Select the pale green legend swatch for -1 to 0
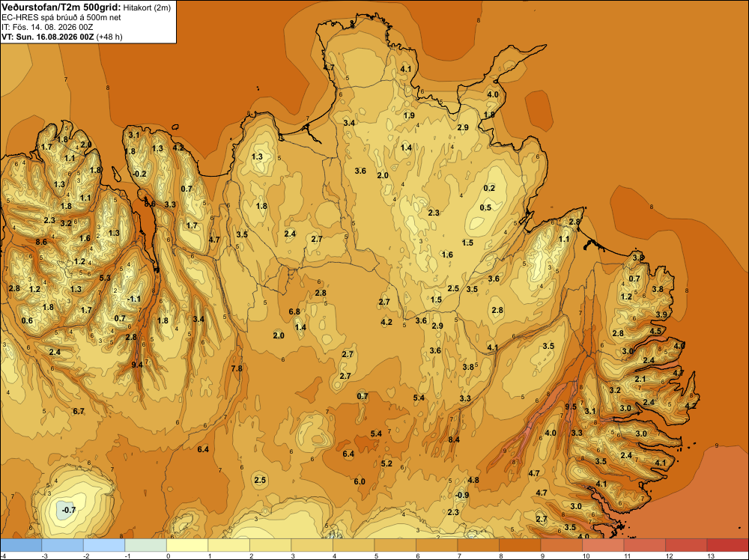 click(x=146, y=545)
